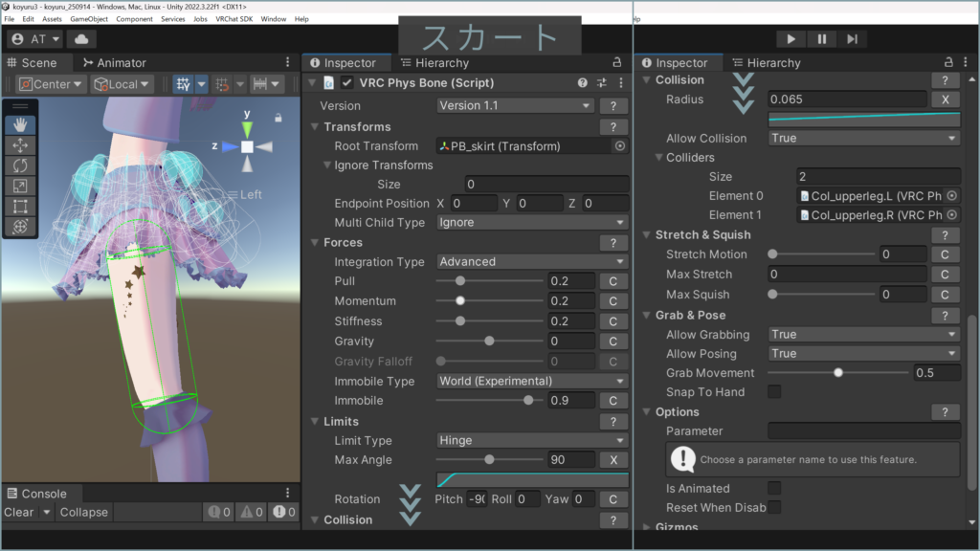The width and height of the screenshot is (980, 551).
Task: Open the Integration Type dropdown
Action: tap(532, 261)
